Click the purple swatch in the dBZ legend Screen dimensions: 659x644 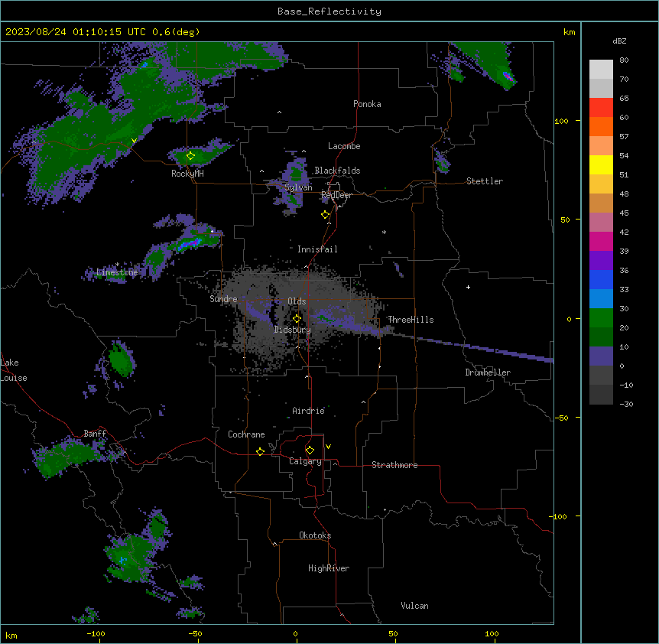(601, 261)
